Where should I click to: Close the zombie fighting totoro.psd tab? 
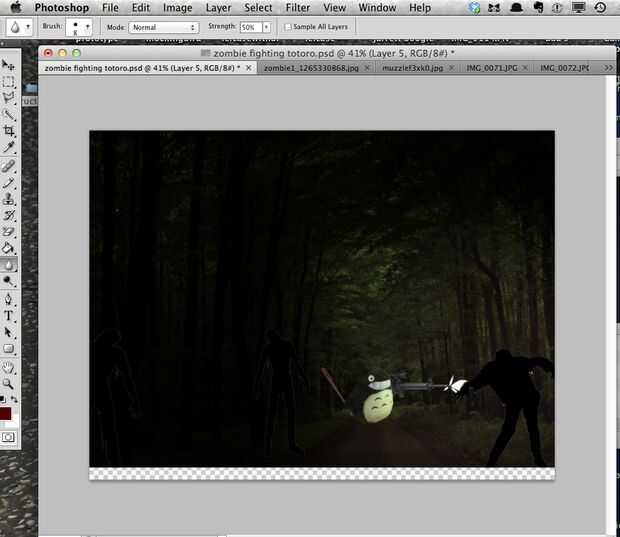[x=248, y=68]
